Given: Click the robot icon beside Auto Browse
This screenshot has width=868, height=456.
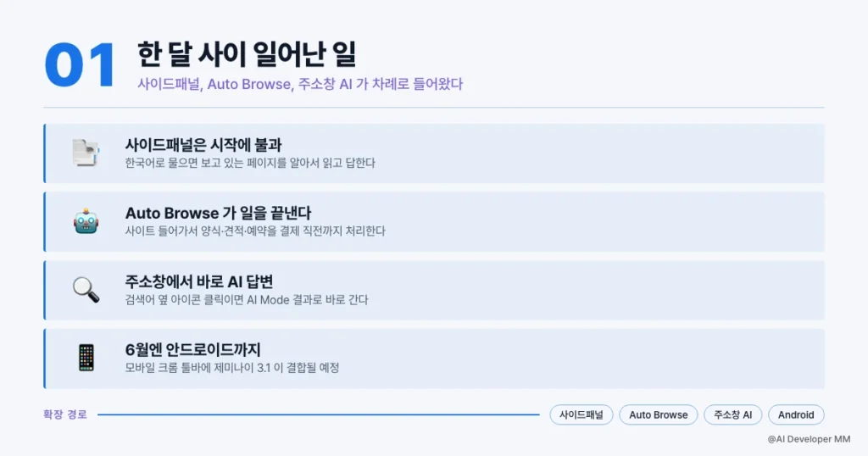Looking at the screenshot, I should (86, 221).
